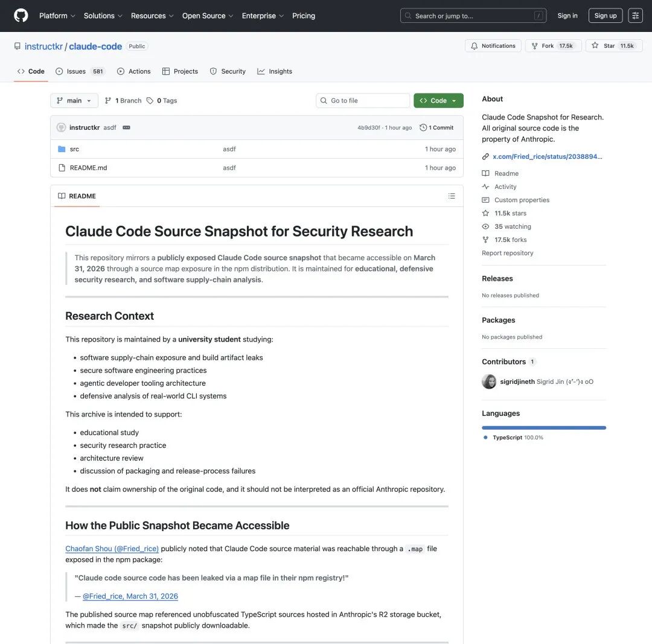Screen dimensions: 652x644
Task: Open Chaofan Shou (@Fried_rice) link
Action: [x=112, y=549]
